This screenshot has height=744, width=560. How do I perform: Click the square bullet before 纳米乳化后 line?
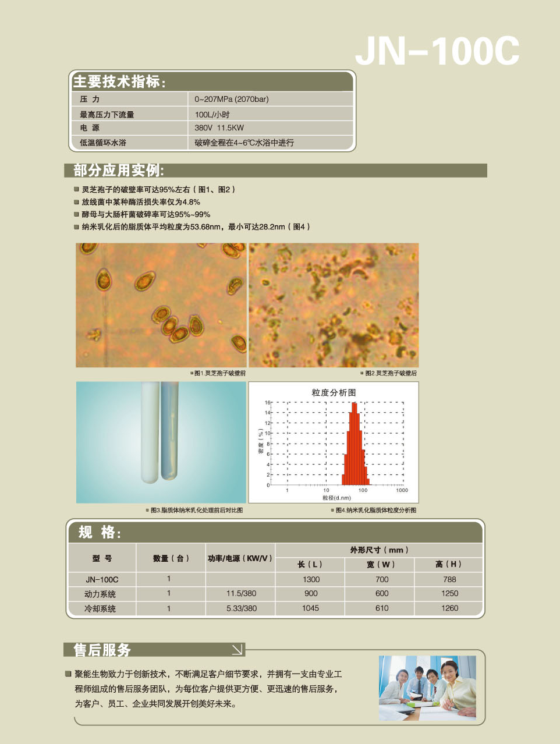pyautogui.click(x=76, y=227)
